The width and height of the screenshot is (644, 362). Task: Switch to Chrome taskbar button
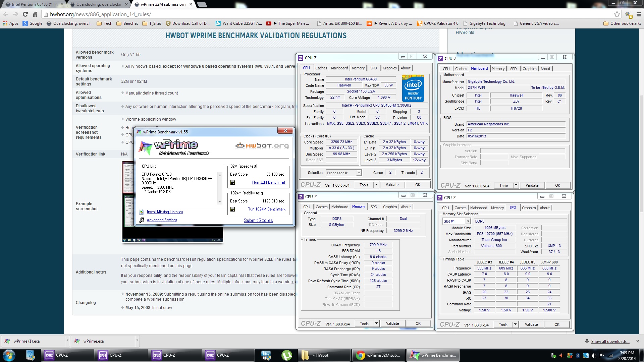378,355
